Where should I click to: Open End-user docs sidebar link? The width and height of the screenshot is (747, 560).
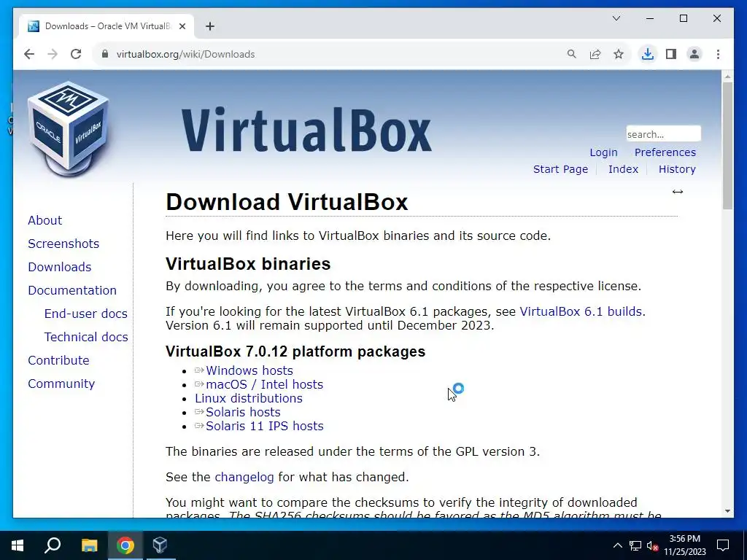click(x=86, y=314)
